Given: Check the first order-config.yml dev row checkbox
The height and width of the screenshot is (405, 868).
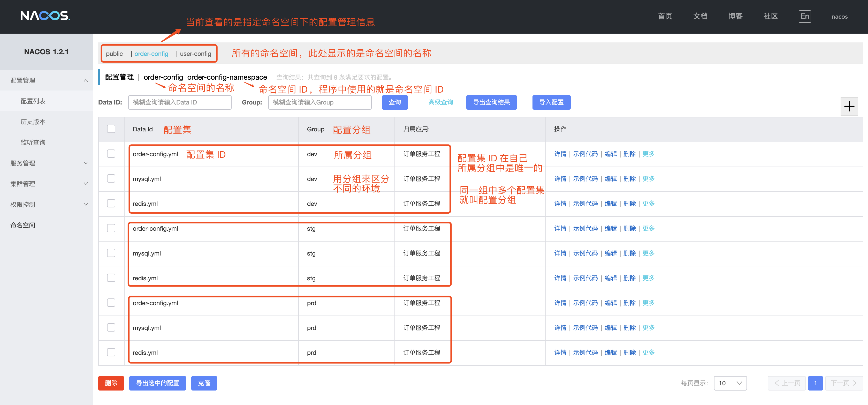Looking at the screenshot, I should tap(111, 154).
